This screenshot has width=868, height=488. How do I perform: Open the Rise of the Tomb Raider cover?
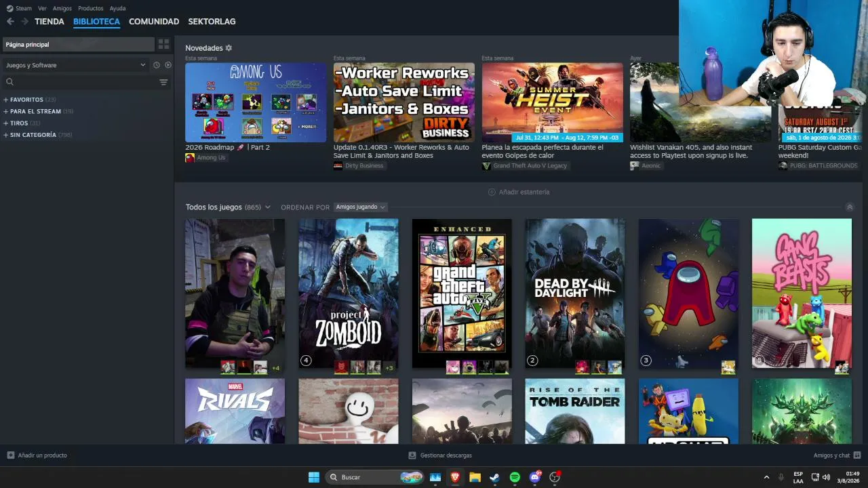[x=575, y=411]
